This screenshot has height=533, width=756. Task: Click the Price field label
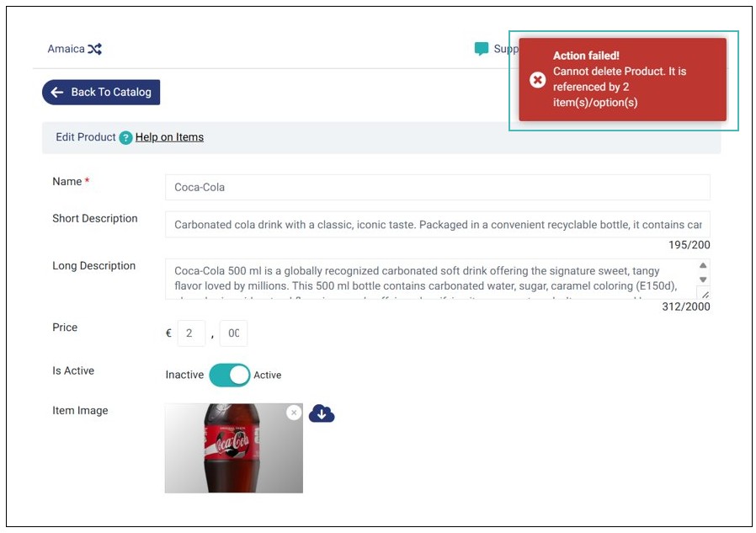pos(65,327)
